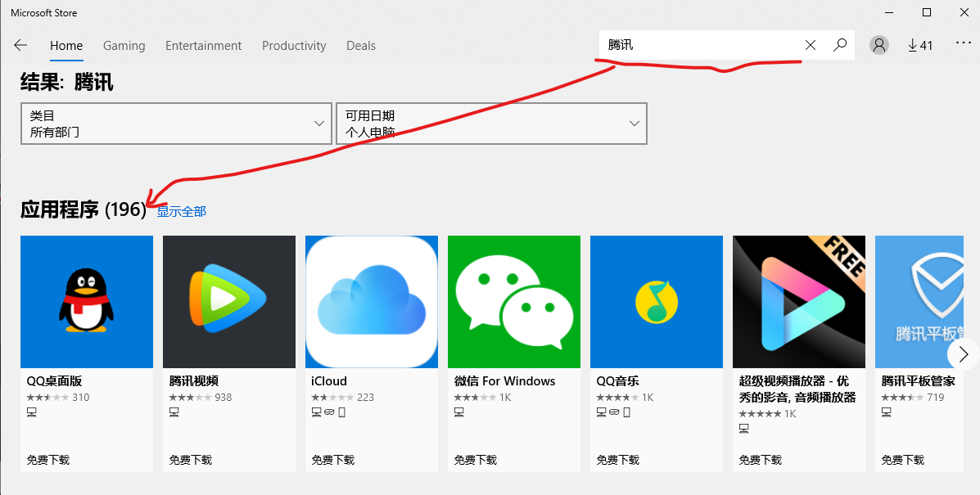
Task: Expand the 可用日期 dropdown
Action: (491, 124)
